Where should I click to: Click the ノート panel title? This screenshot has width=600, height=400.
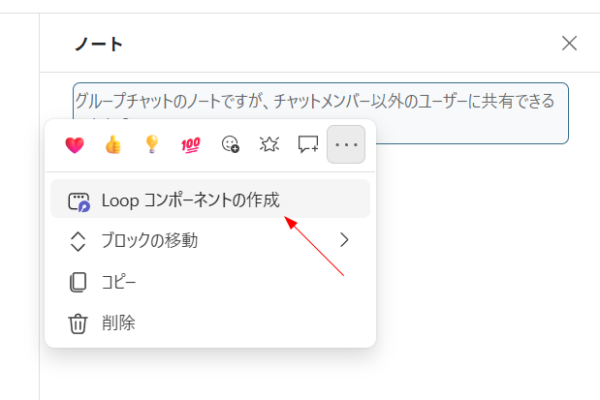coord(99,44)
